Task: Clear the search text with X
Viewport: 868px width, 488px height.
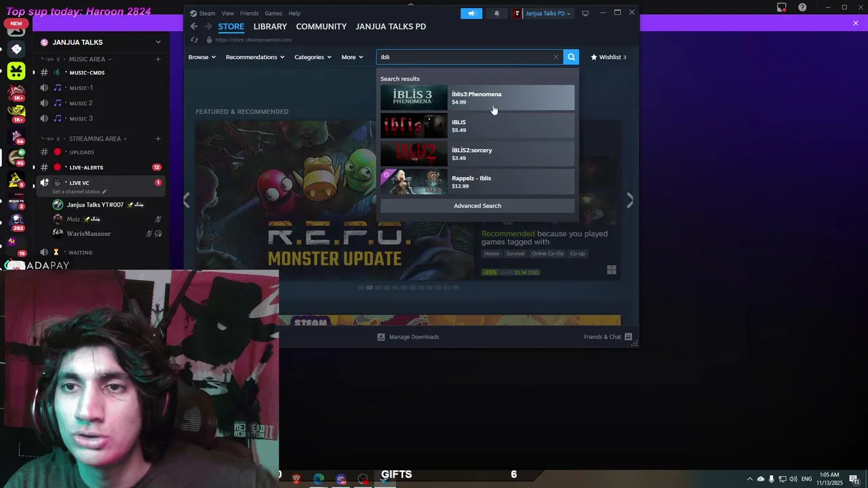Action: pos(556,57)
